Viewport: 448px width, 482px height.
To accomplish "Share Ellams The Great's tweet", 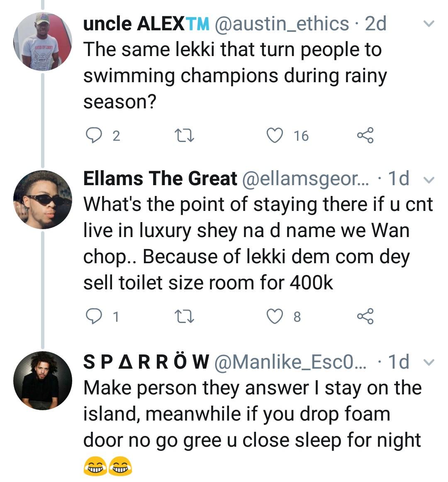I will [365, 316].
